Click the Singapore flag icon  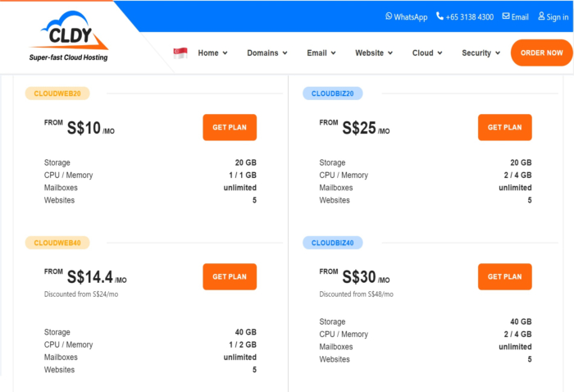click(180, 53)
